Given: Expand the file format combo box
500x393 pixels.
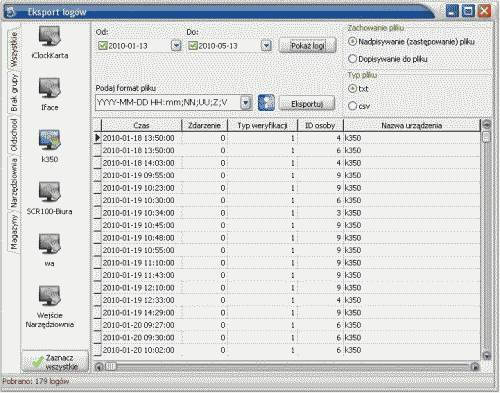Looking at the screenshot, I should [246, 103].
